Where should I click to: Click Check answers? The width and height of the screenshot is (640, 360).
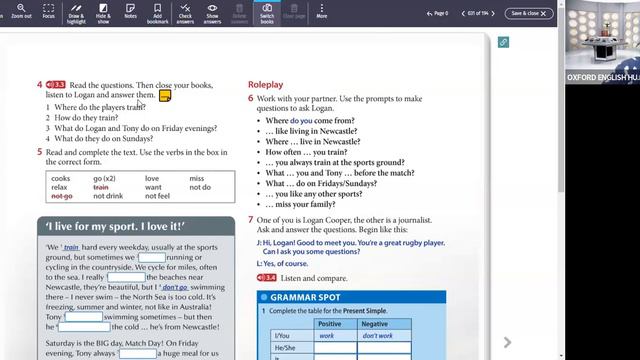185,13
